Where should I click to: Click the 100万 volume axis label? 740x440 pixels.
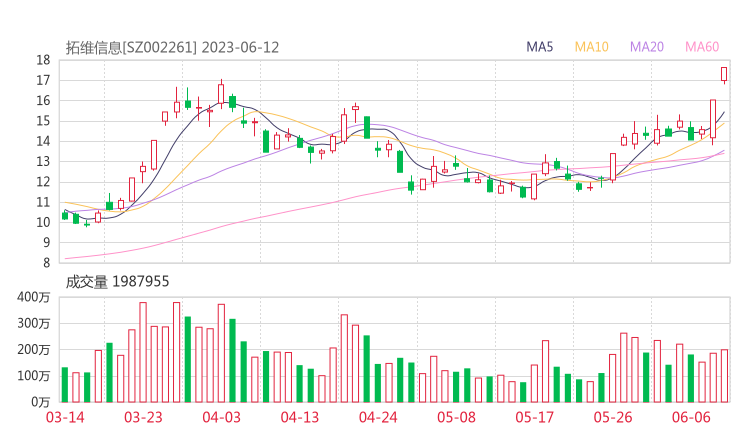tap(34, 376)
